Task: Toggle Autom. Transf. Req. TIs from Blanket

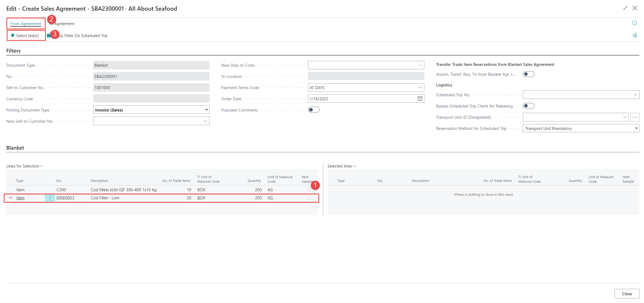Action: coord(528,74)
